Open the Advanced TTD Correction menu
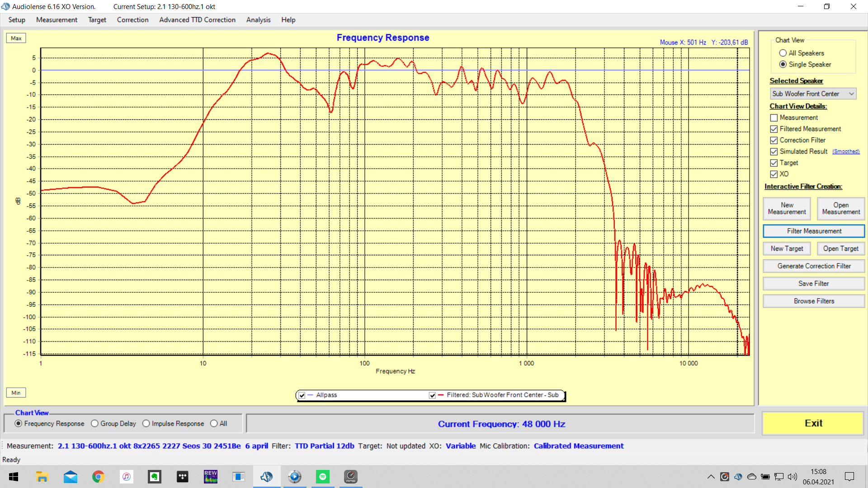The width and height of the screenshot is (868, 488). pyautogui.click(x=197, y=20)
